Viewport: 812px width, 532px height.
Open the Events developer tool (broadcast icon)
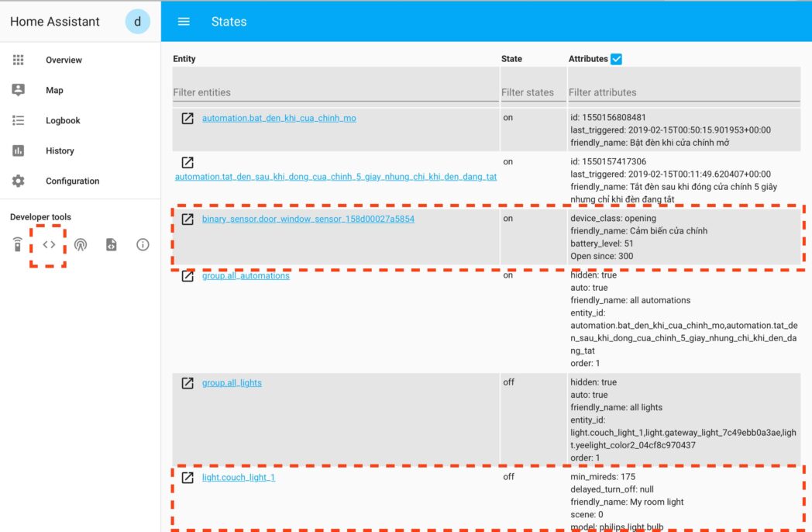81,245
